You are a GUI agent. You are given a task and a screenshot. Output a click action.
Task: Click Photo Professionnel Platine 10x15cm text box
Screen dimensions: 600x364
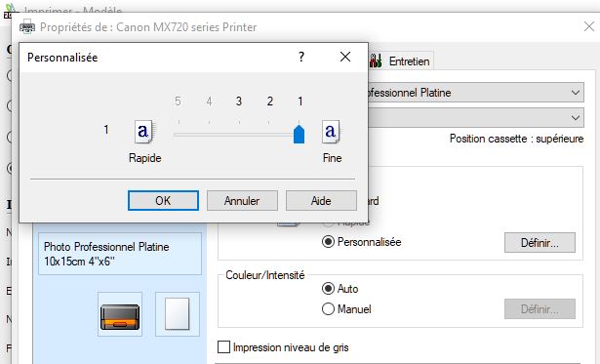(120, 254)
